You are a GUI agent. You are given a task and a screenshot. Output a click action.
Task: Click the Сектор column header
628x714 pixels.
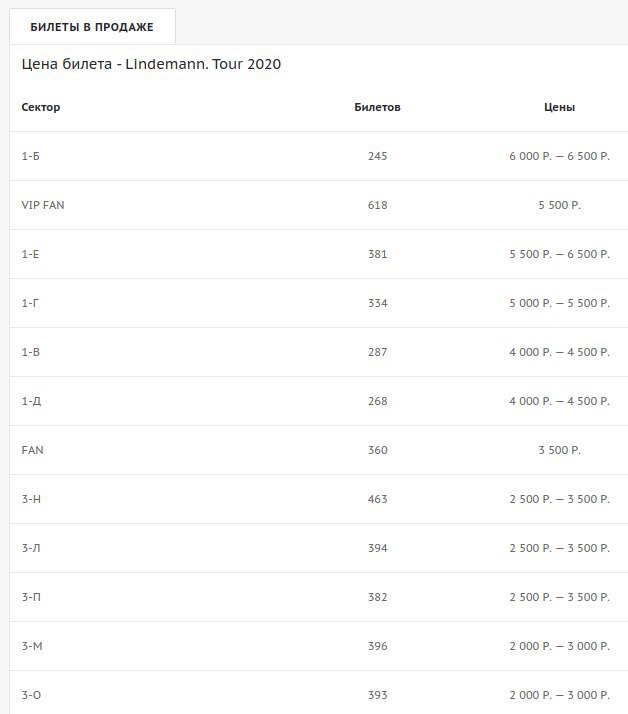click(x=41, y=107)
